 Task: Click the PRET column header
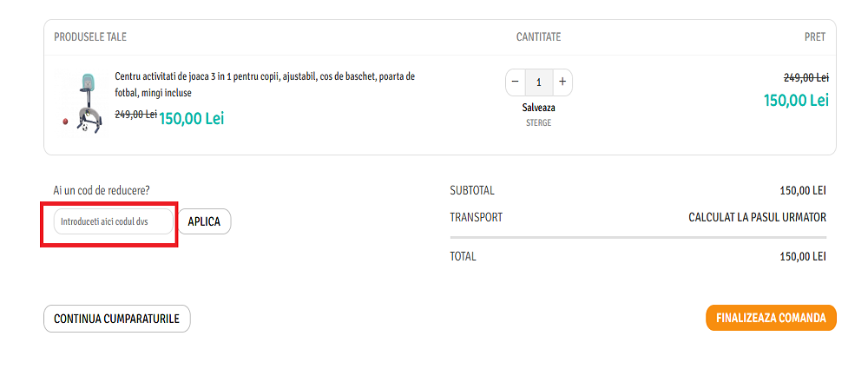pos(814,37)
